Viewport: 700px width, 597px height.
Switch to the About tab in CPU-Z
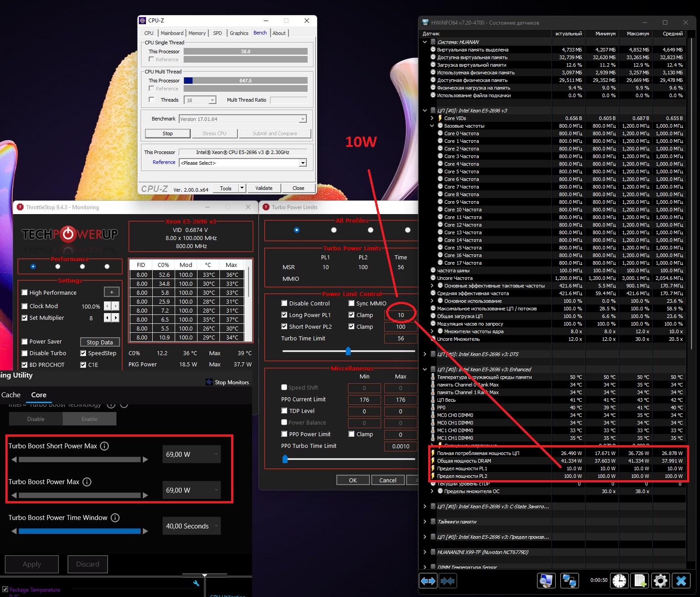click(279, 33)
